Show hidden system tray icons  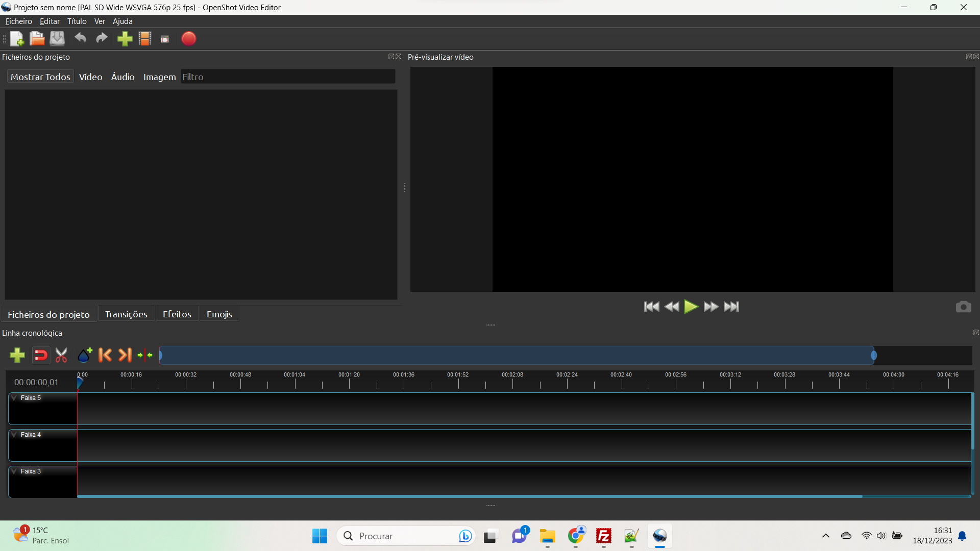point(826,536)
